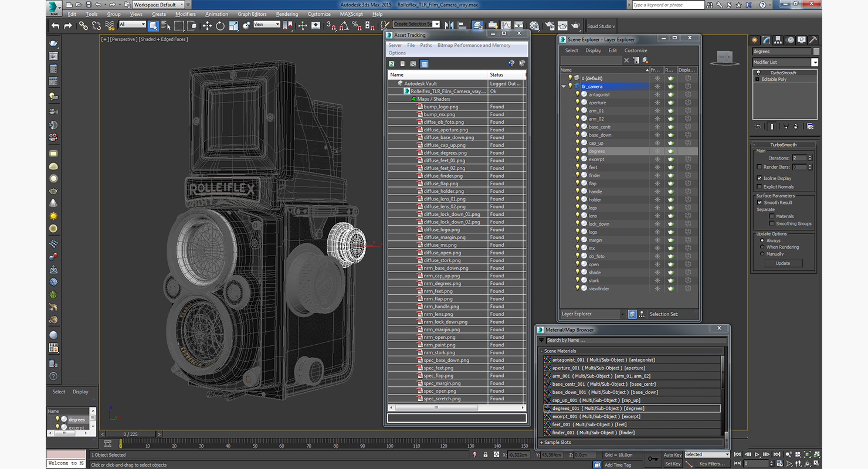This screenshot has width=868, height=469.
Task: Open the Graph Editors menu
Action: (252, 14)
